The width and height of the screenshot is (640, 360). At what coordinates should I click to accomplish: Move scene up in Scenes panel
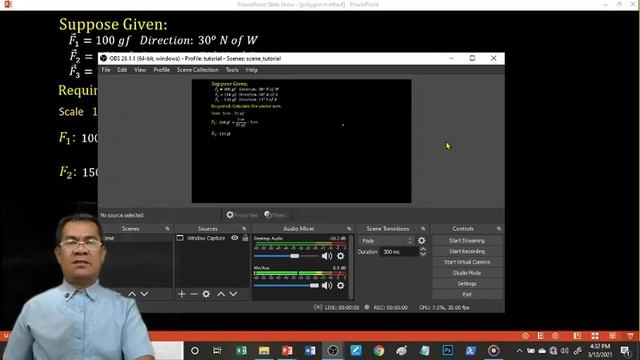click(x=132, y=294)
